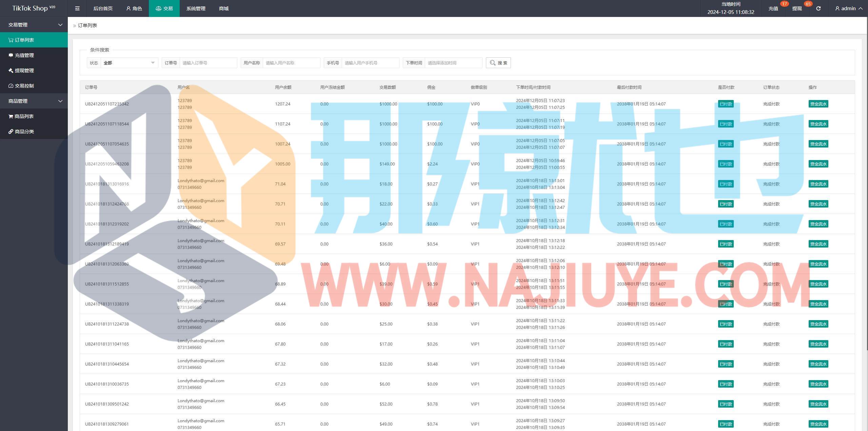Click the 订单号 search input field
This screenshot has width=868, height=431.
(208, 63)
